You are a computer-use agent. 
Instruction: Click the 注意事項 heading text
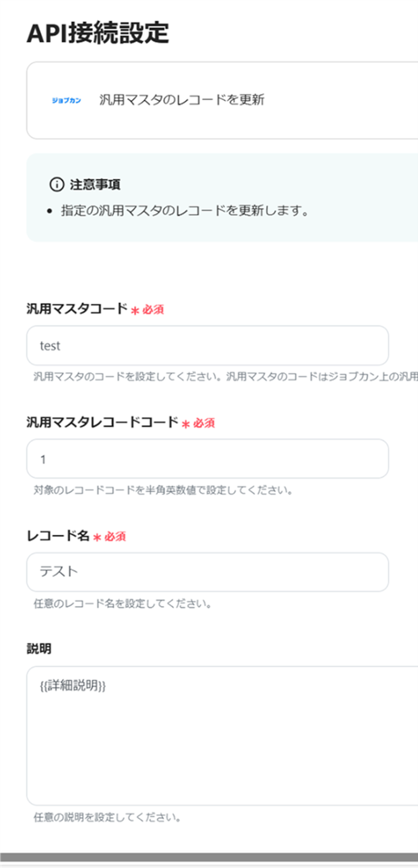pos(95,184)
